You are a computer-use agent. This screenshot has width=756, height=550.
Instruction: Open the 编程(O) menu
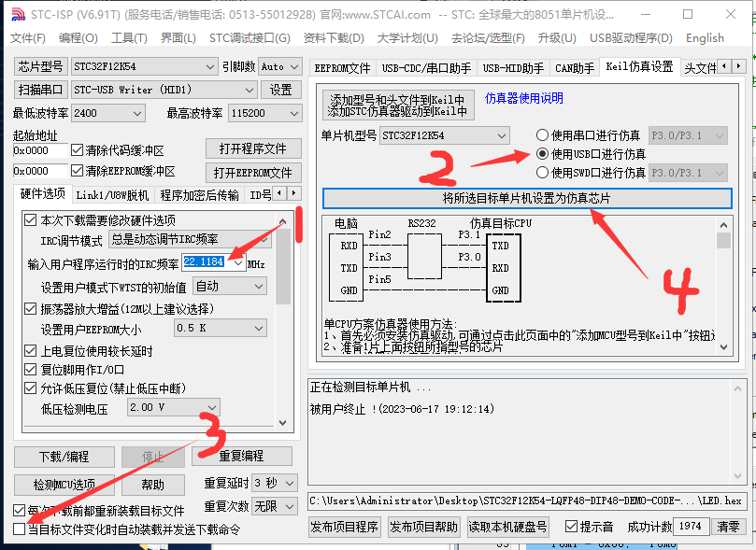[x=78, y=38]
